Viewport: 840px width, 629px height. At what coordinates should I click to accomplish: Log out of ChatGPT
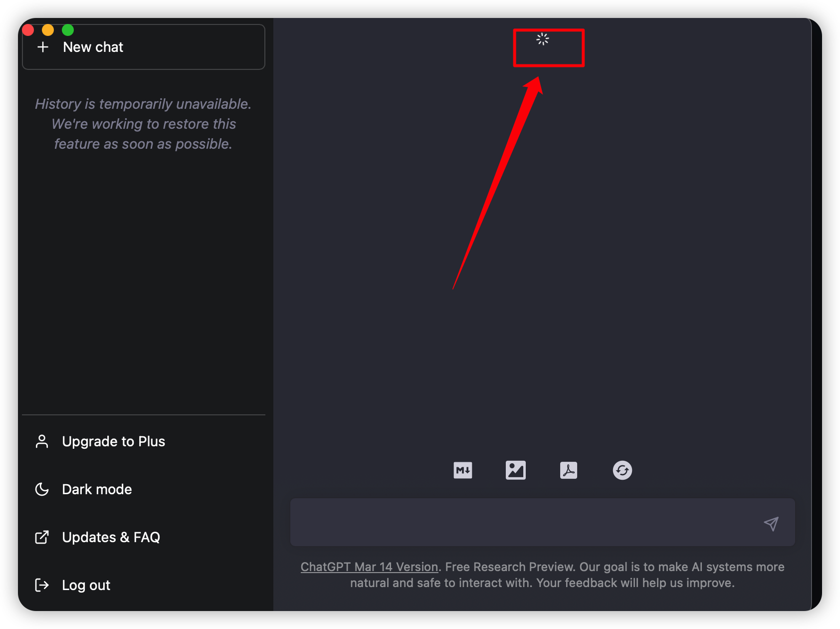[x=86, y=585]
